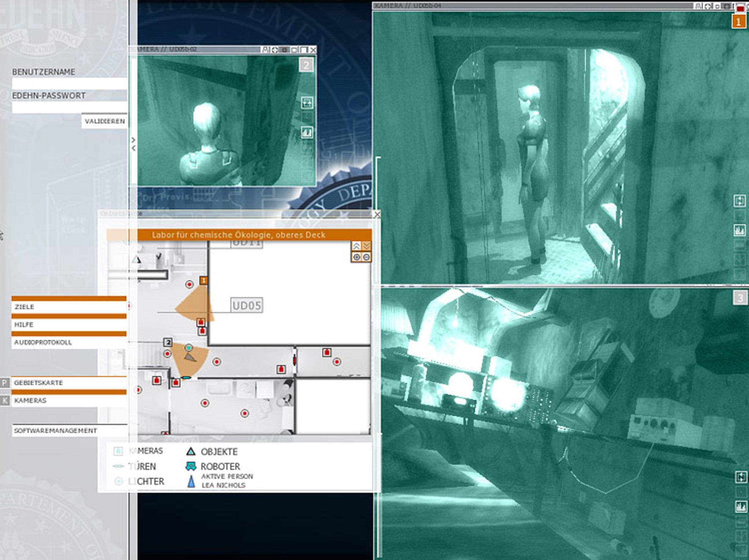Select camera 2 marker on the map
Viewport: 749px width, 560px height.
point(168,342)
